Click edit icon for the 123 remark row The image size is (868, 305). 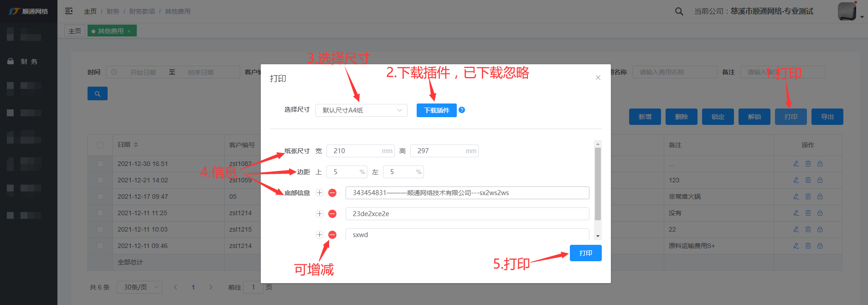click(x=796, y=180)
